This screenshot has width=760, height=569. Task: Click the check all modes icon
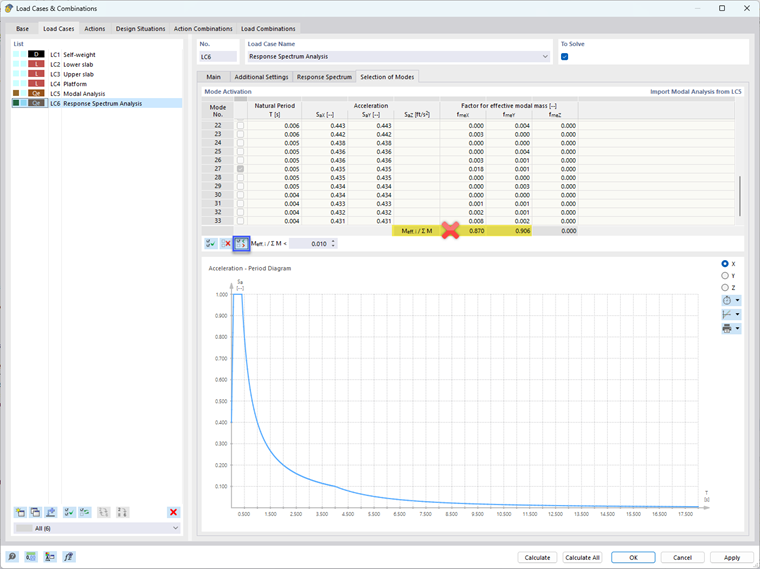click(211, 243)
